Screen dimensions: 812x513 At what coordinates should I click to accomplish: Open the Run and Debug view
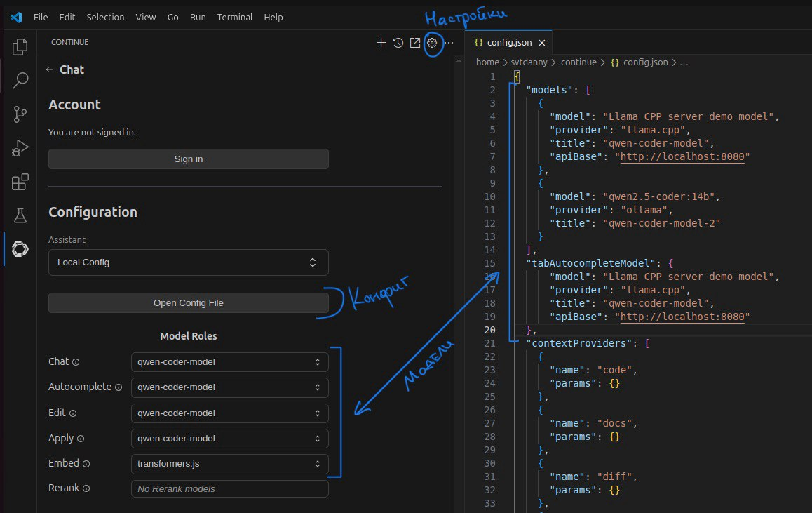(20, 147)
